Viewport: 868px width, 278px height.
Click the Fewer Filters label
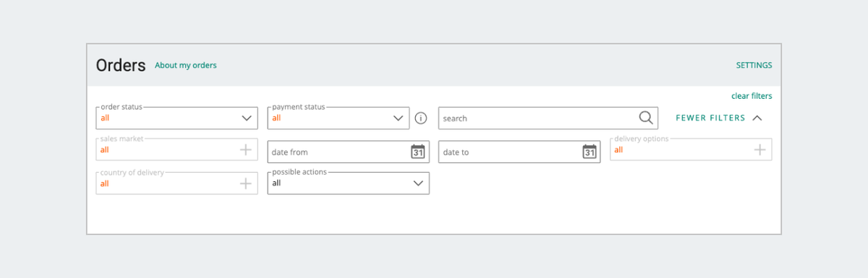[710, 118]
